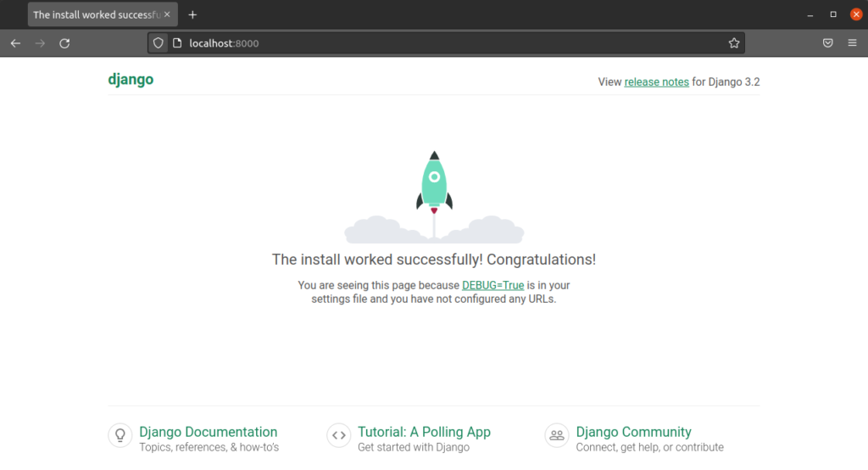The image size is (868, 470).
Task: Click the code brackets Tutorial icon
Action: 338,435
